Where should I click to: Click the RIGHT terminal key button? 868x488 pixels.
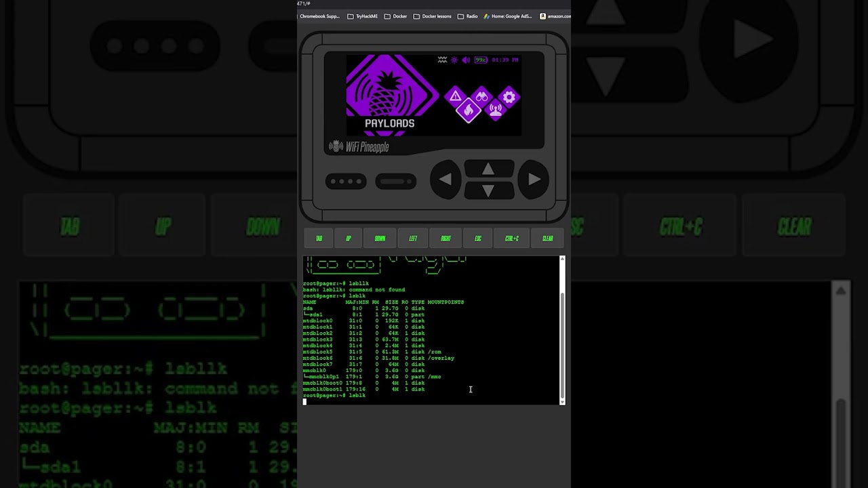[x=446, y=239]
